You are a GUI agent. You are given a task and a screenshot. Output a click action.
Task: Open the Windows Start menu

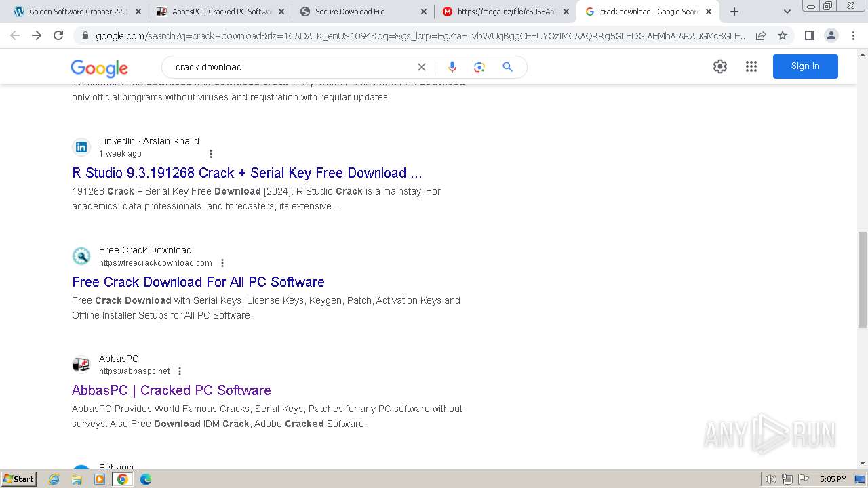click(x=18, y=479)
